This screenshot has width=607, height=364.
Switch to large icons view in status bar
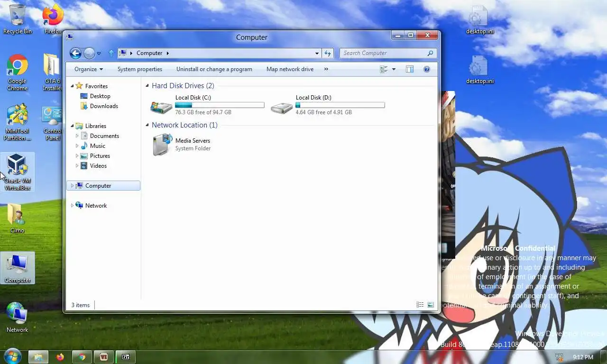(431, 305)
